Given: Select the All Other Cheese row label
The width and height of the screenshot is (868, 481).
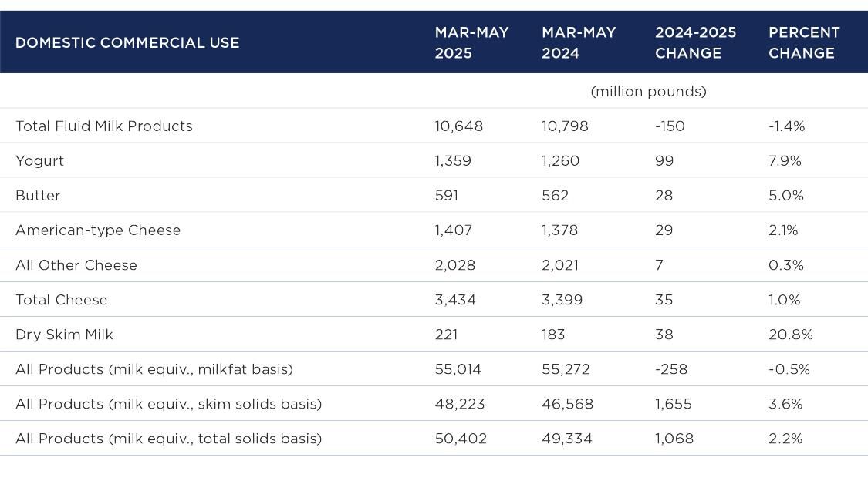Looking at the screenshot, I should [x=76, y=265].
